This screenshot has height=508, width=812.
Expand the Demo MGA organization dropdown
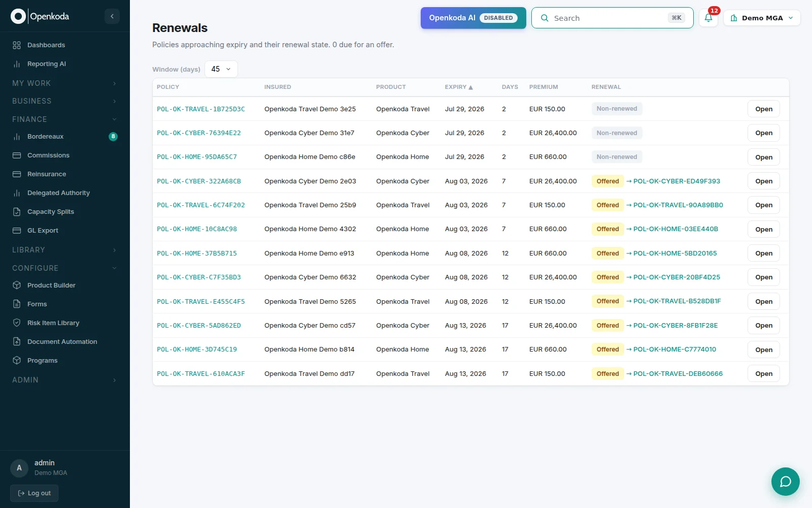[x=762, y=18]
